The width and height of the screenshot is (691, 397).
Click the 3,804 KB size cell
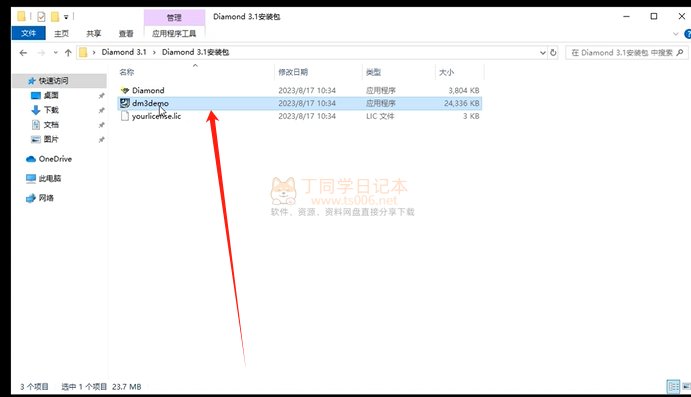click(x=464, y=90)
